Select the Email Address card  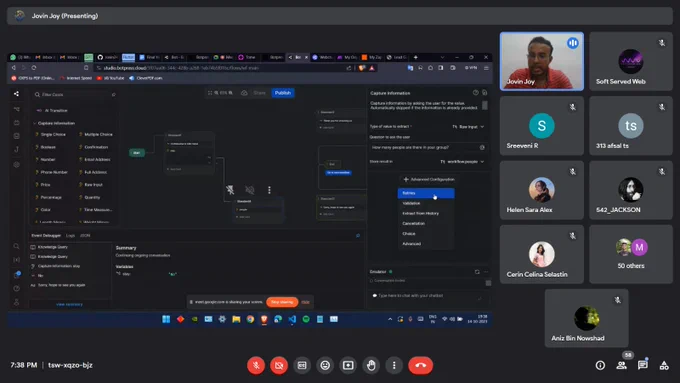[x=95, y=160]
